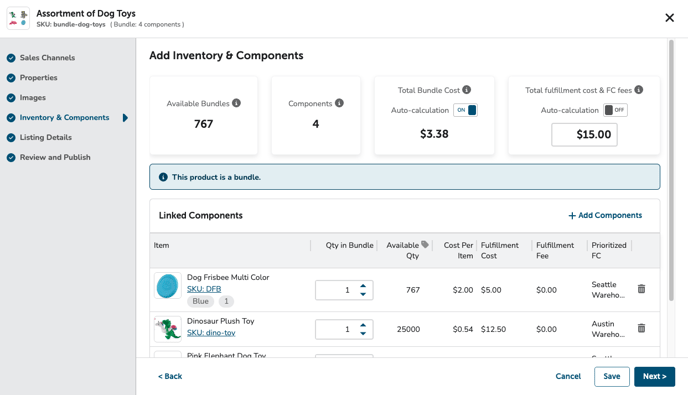
Task: Open the Properties step
Action: pos(39,78)
